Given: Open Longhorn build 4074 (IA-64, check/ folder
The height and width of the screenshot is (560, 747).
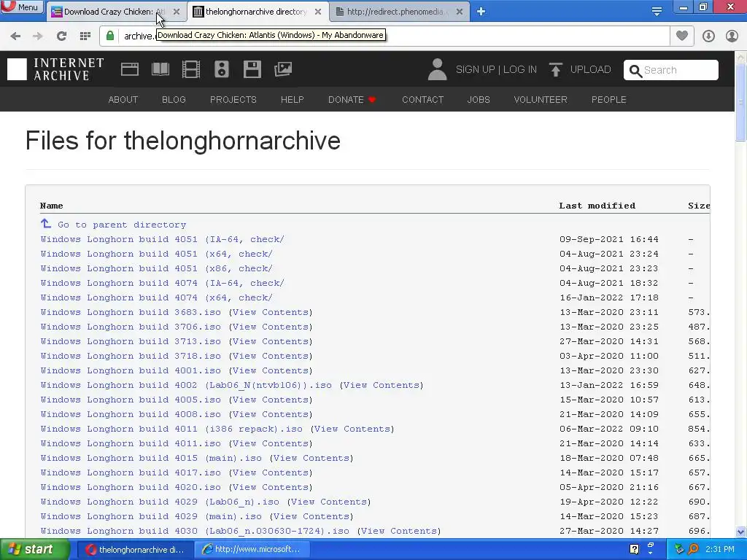Looking at the screenshot, I should (x=162, y=283).
